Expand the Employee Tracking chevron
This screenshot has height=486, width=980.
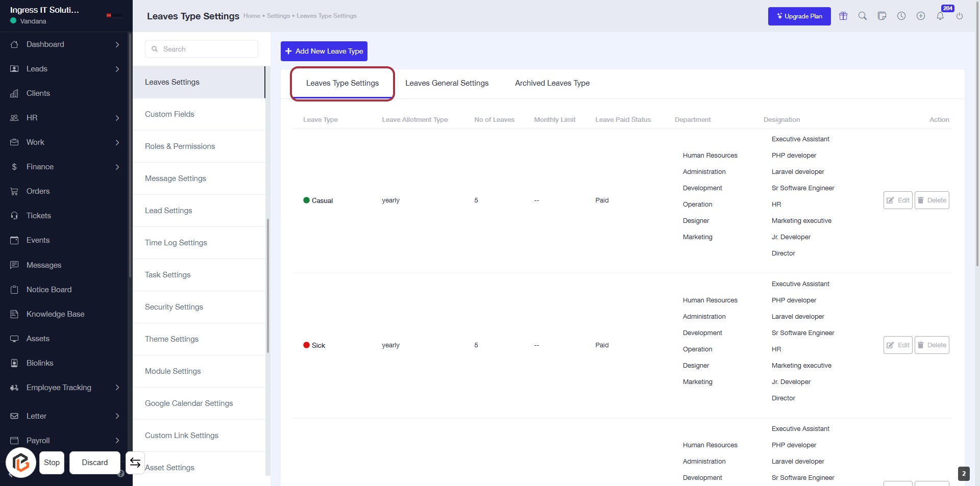tap(117, 388)
